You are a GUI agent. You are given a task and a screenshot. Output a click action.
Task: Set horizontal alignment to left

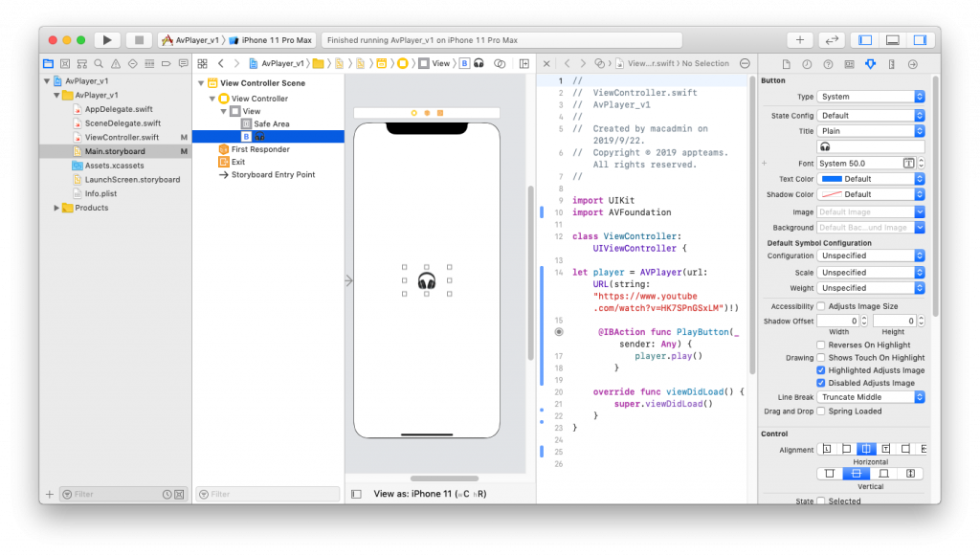(846, 449)
